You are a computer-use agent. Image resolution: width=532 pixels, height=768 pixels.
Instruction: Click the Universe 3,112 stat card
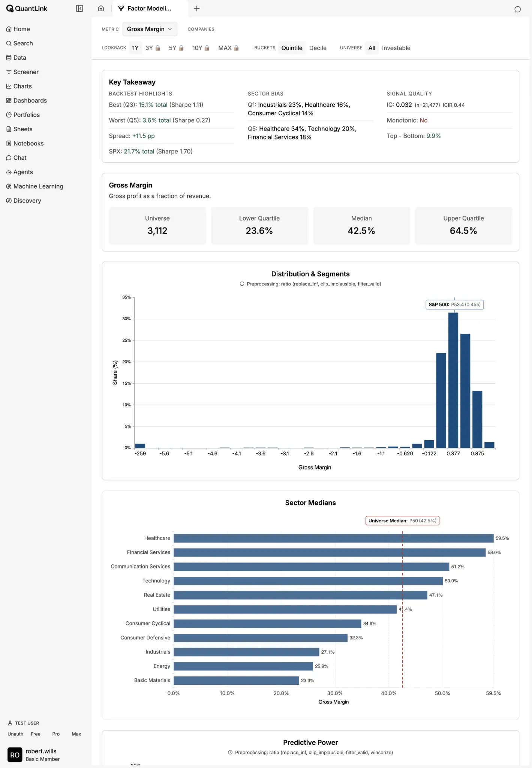[x=157, y=225]
